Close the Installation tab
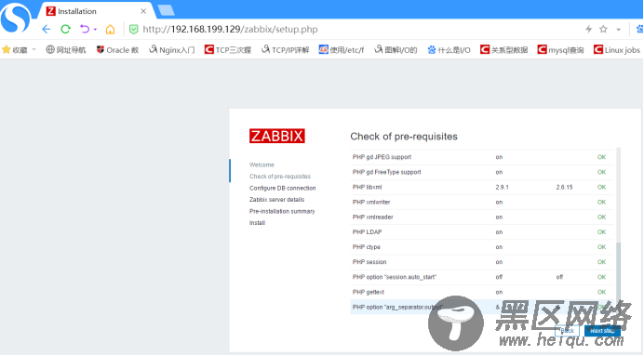Viewport: 644px width, 356px height. tap(143, 11)
